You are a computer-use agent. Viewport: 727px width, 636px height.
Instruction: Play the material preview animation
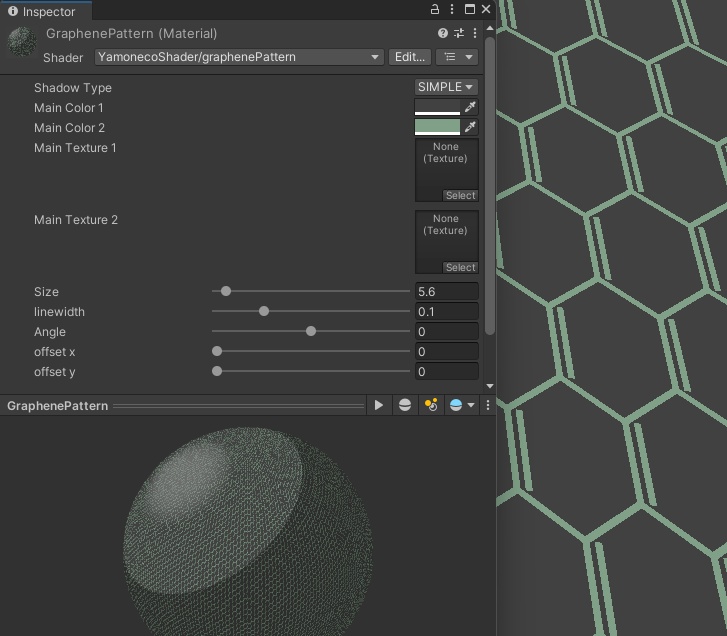click(378, 405)
